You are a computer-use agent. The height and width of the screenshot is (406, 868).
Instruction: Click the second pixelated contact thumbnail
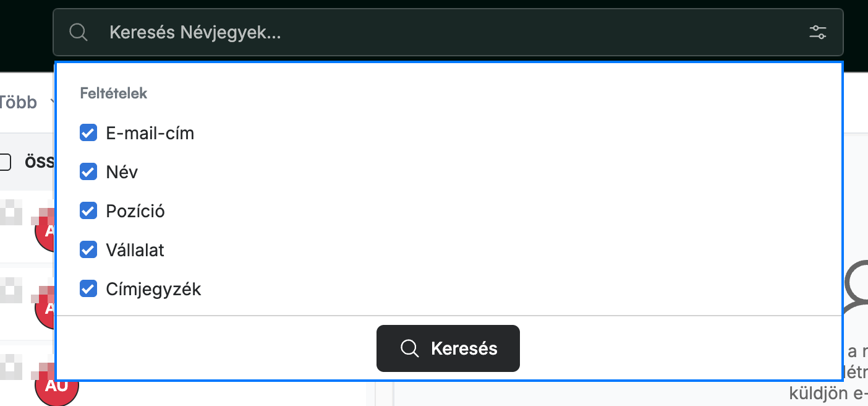pyautogui.click(x=11, y=290)
